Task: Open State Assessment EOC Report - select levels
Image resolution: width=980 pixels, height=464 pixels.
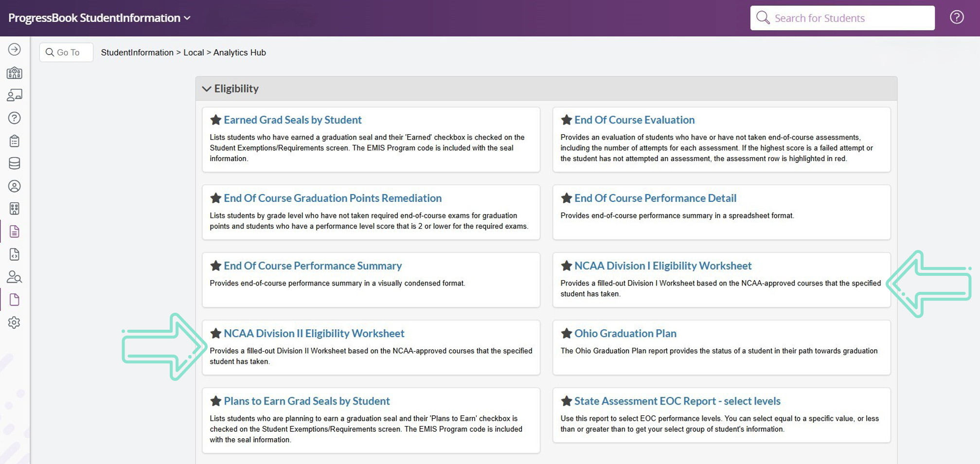Action: pos(677,401)
